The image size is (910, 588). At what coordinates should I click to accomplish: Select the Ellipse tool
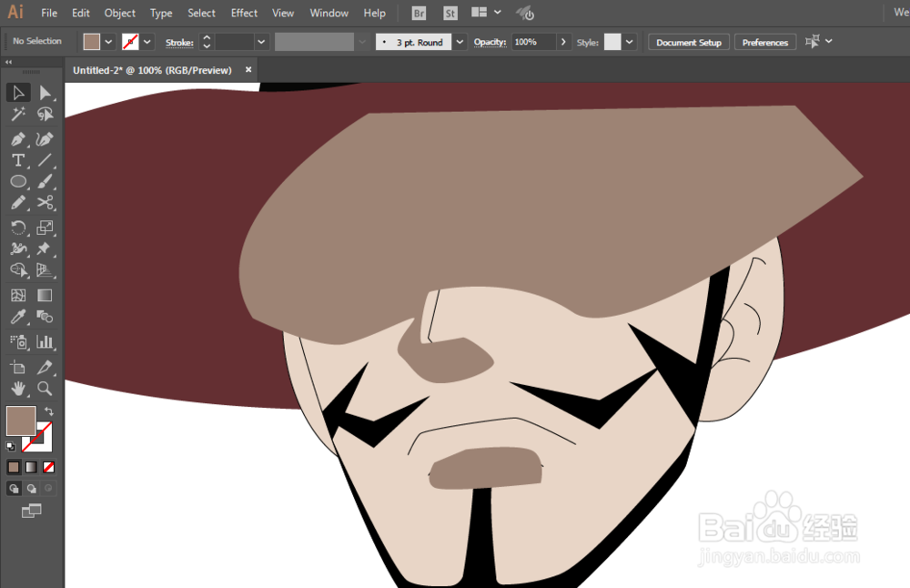(x=18, y=182)
